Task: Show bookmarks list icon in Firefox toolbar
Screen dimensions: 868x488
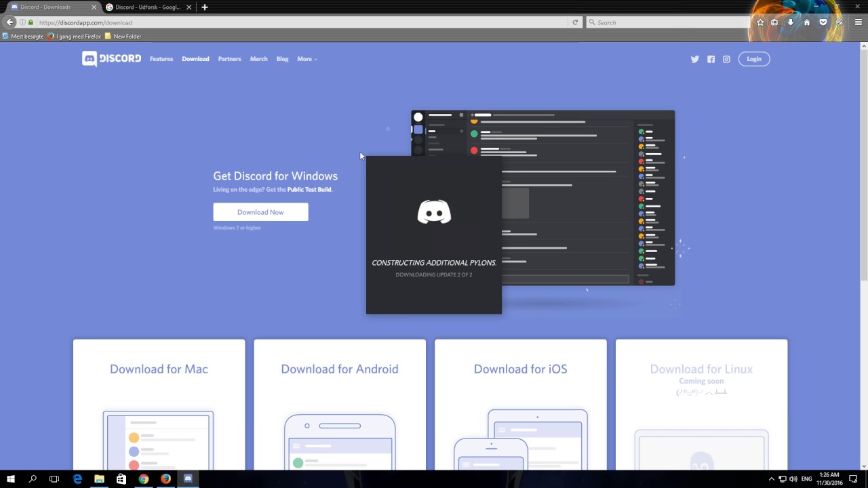Action: [774, 22]
